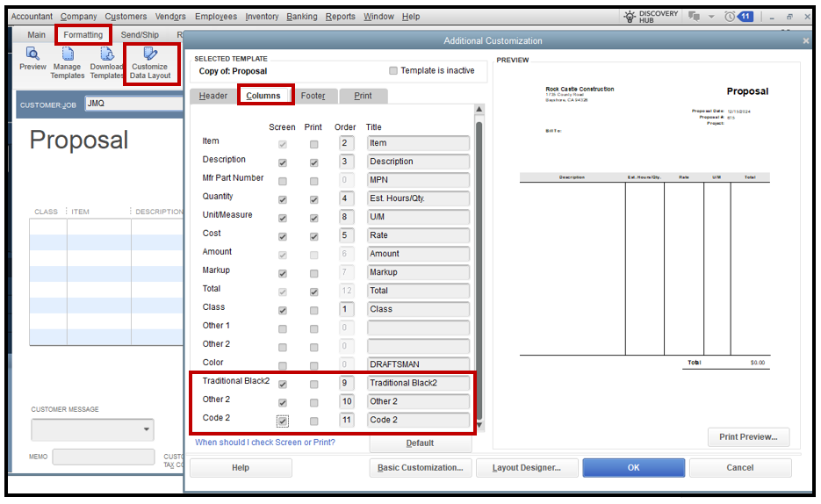Toggle Cost Print checkbox
Image resolution: width=821 pixels, height=504 pixels.
314,236
